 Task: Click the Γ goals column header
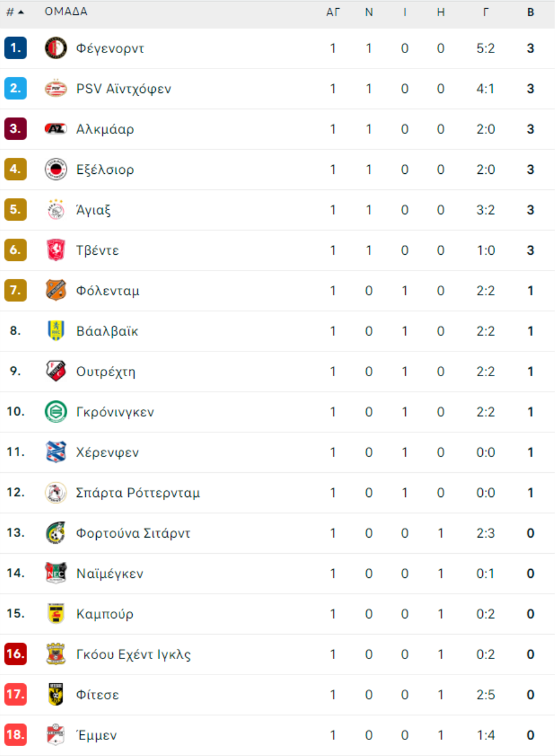[486, 12]
